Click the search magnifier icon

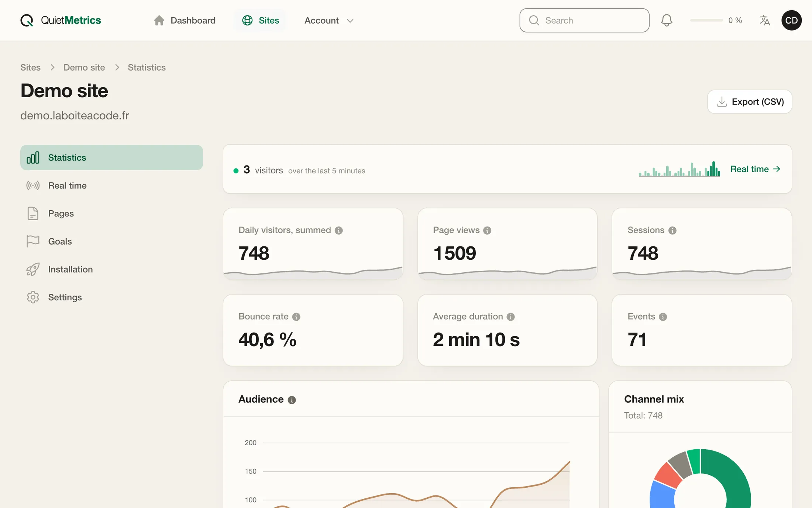click(x=534, y=20)
